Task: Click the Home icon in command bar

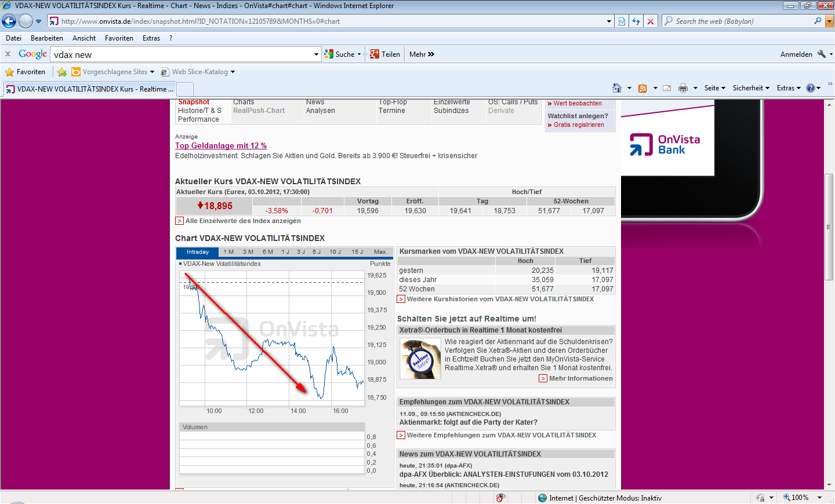Action: coord(617,88)
